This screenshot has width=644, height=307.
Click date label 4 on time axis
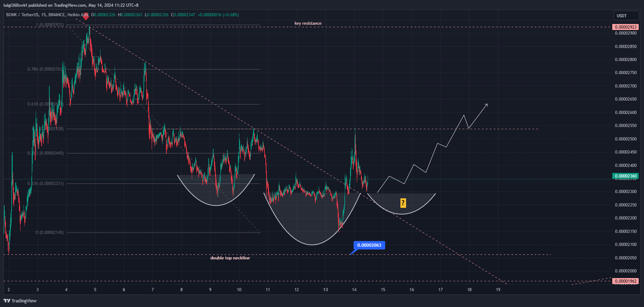66,290
